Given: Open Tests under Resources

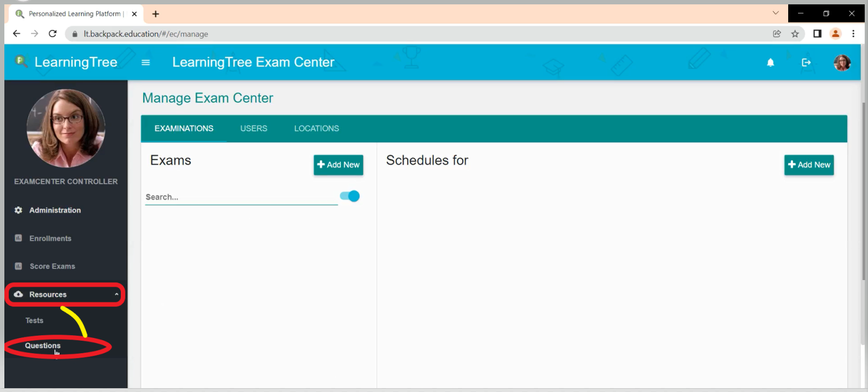Looking at the screenshot, I should coord(34,320).
